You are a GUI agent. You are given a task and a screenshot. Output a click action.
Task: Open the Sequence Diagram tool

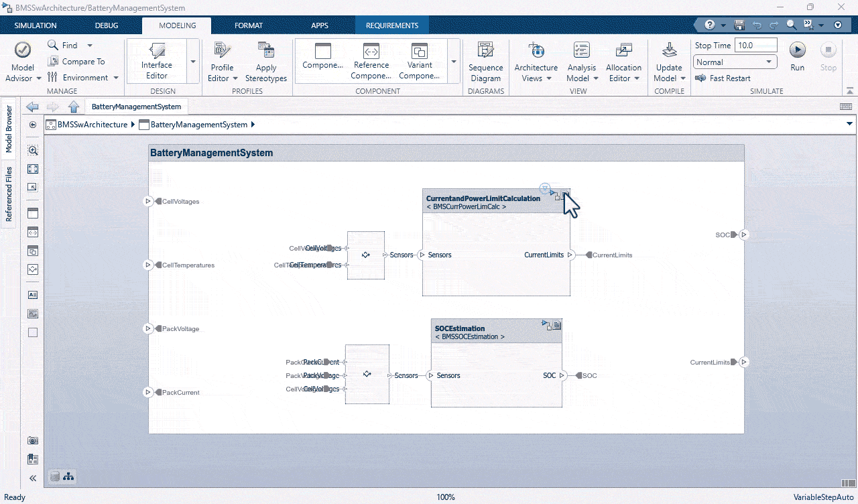coord(485,62)
